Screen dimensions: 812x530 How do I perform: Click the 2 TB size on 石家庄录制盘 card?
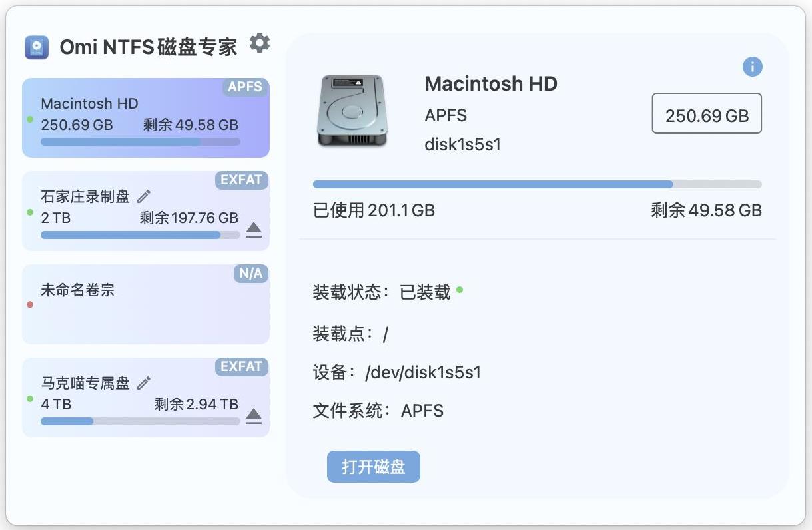(56, 218)
